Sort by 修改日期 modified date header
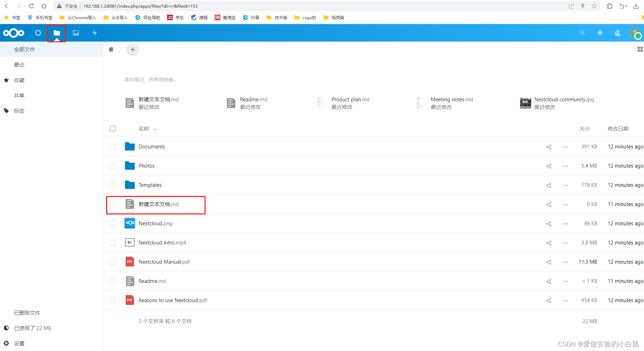 point(618,129)
